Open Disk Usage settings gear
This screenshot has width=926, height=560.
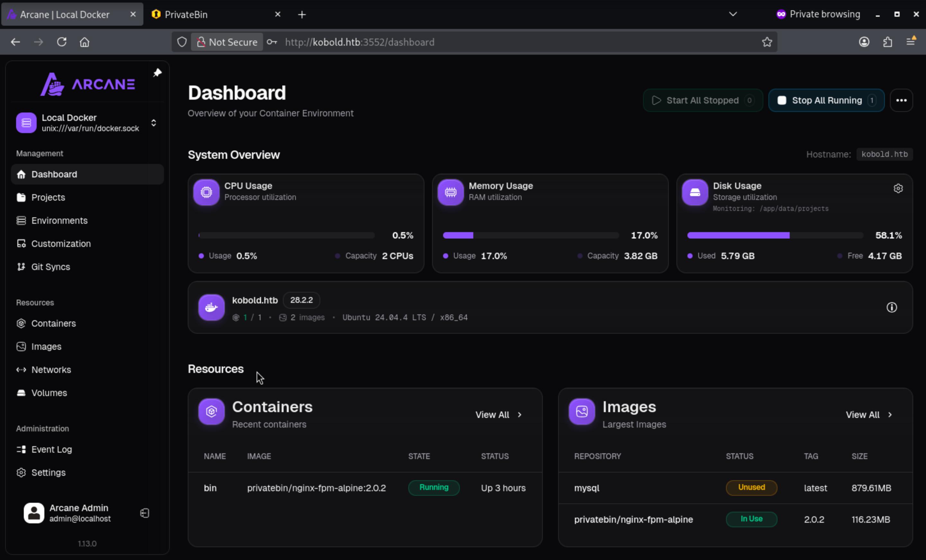(x=898, y=188)
